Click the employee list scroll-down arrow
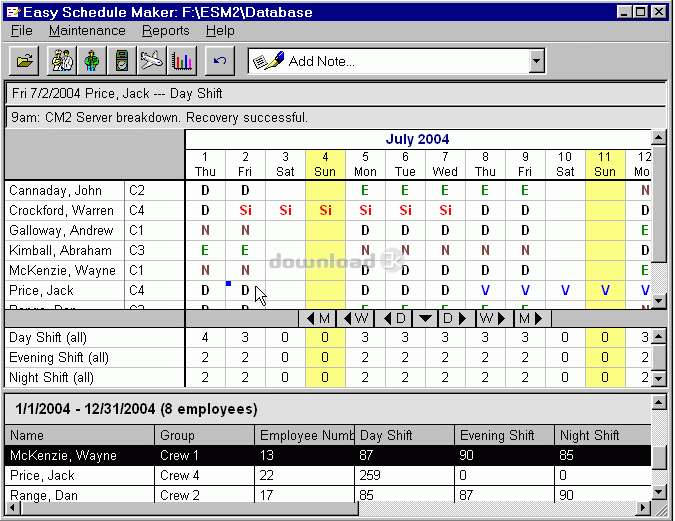675x521 pixels. [x=659, y=492]
